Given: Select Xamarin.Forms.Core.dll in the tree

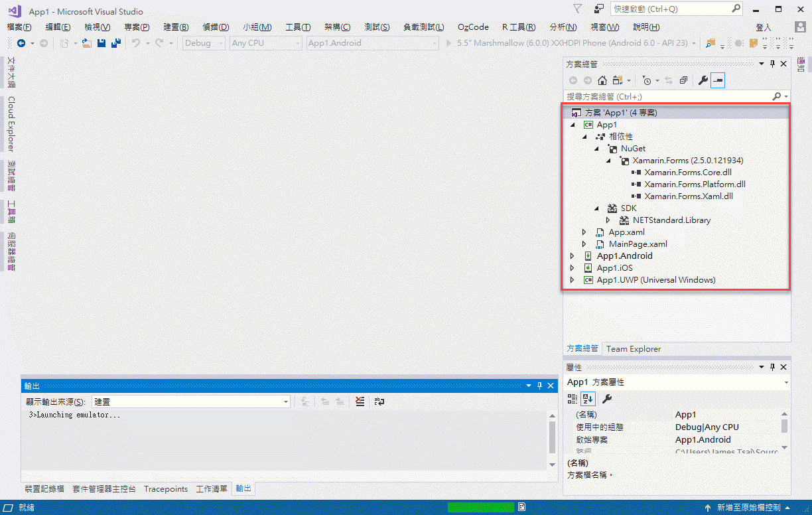Looking at the screenshot, I should click(x=688, y=173).
